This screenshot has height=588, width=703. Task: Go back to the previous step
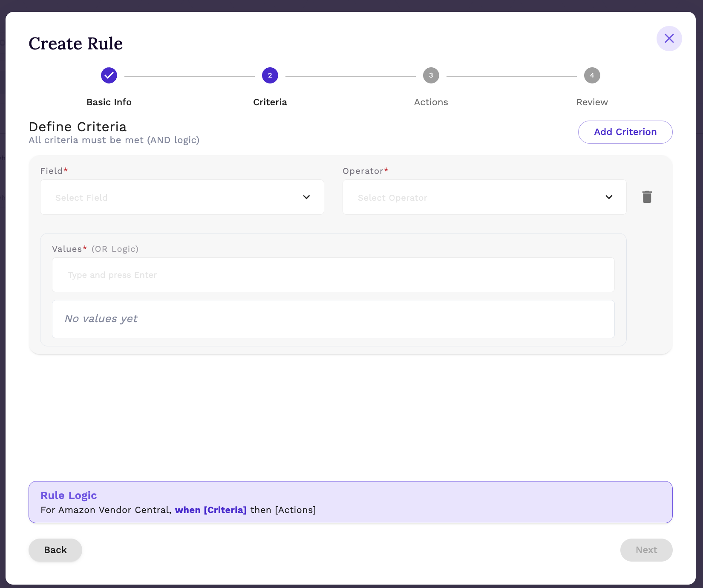coord(55,550)
